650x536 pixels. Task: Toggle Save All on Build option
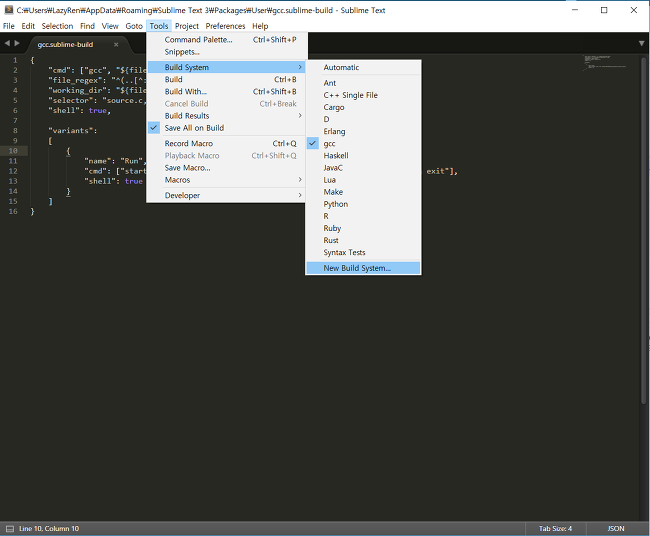226,128
